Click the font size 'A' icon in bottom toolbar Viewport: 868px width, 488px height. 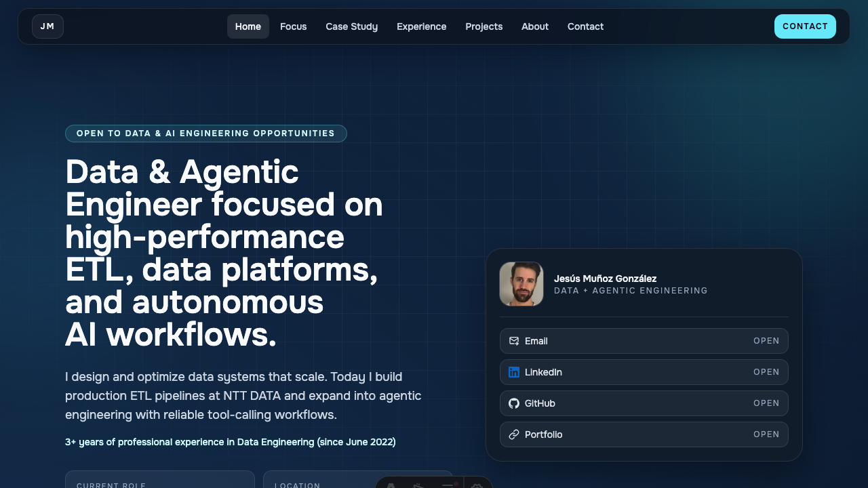tap(390, 487)
